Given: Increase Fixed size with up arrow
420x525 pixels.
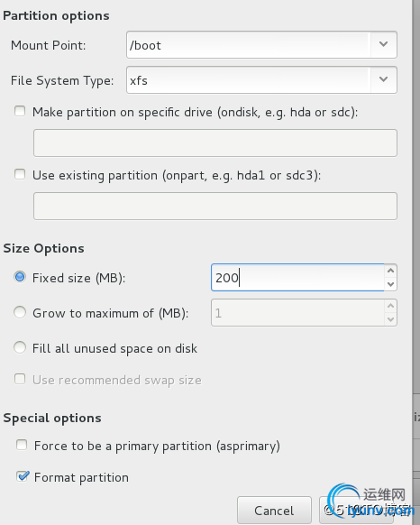Looking at the screenshot, I should (390, 271).
